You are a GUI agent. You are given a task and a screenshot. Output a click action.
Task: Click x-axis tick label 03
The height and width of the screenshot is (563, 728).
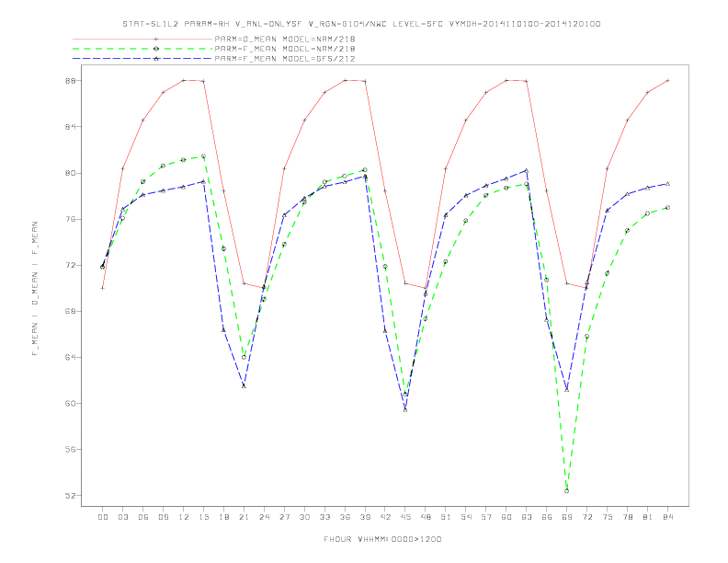tap(122, 517)
